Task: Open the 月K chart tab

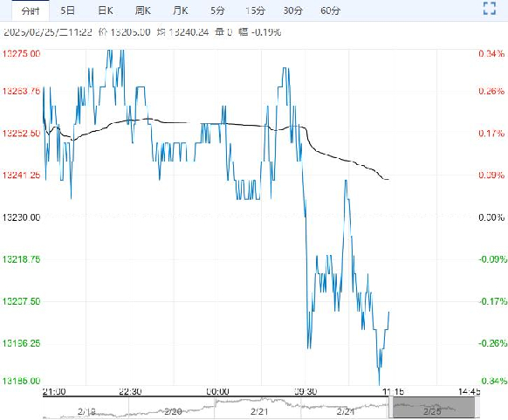Action: point(180,10)
